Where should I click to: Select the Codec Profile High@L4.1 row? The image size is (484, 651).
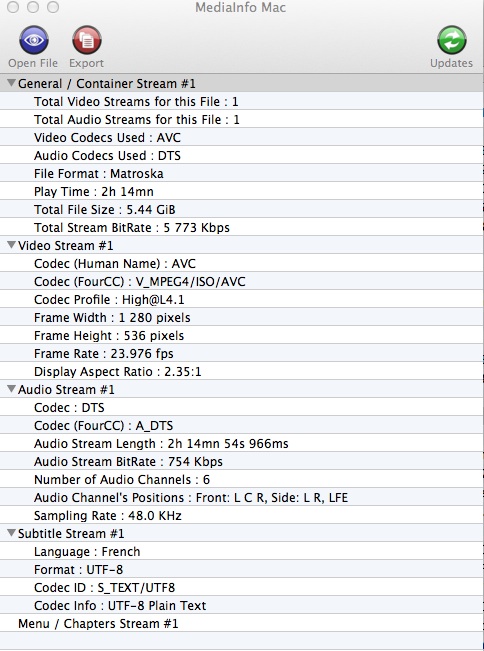point(242,300)
